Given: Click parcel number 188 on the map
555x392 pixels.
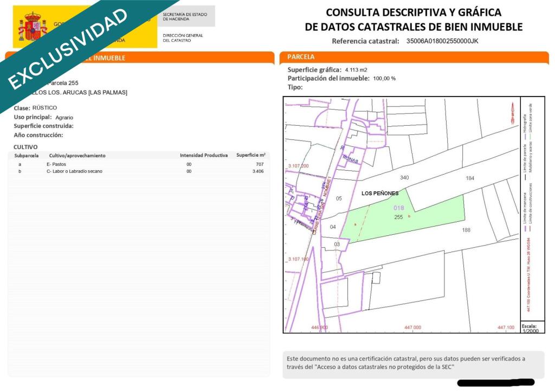Looking at the screenshot, I should coord(466,230).
